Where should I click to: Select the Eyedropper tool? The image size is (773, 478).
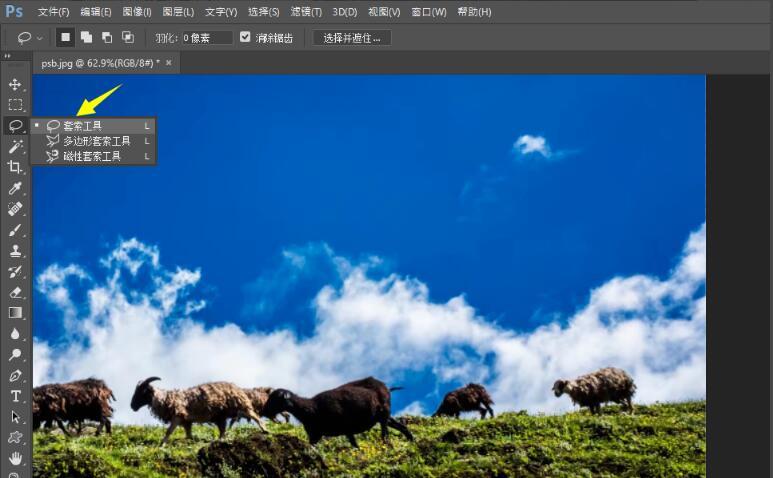coord(15,188)
